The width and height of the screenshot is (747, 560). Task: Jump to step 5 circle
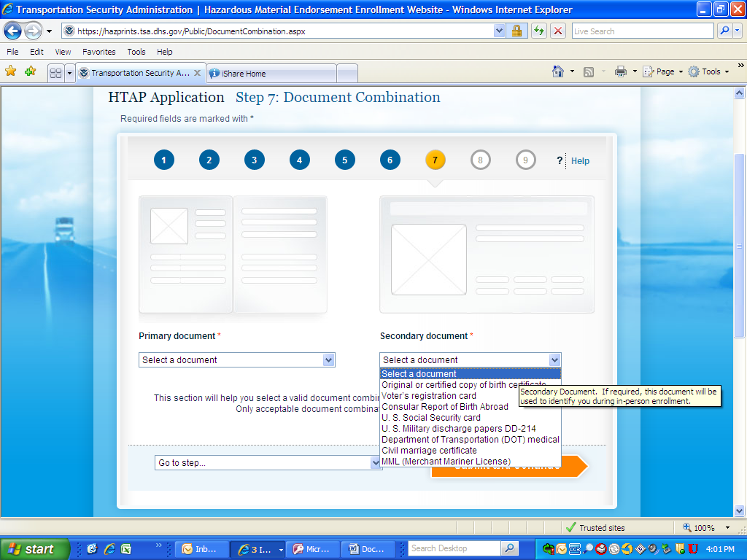coord(344,160)
